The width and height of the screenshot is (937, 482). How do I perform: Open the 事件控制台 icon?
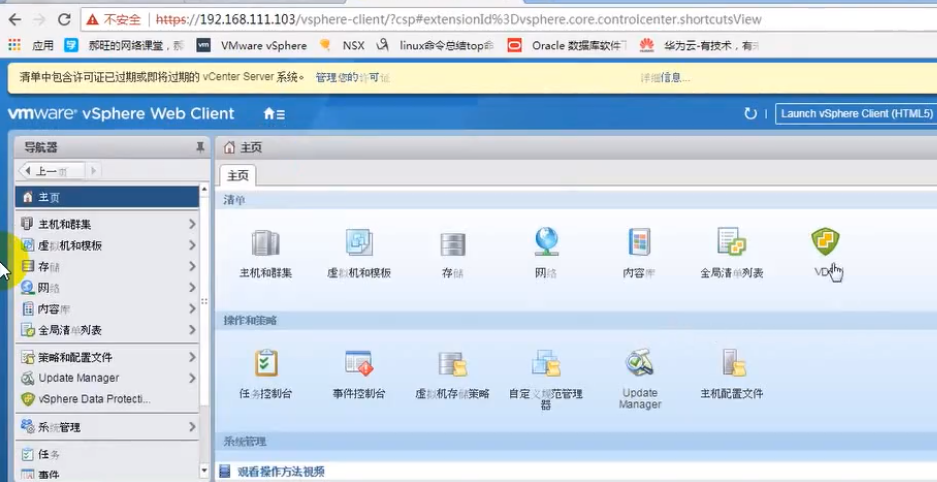coord(359,363)
